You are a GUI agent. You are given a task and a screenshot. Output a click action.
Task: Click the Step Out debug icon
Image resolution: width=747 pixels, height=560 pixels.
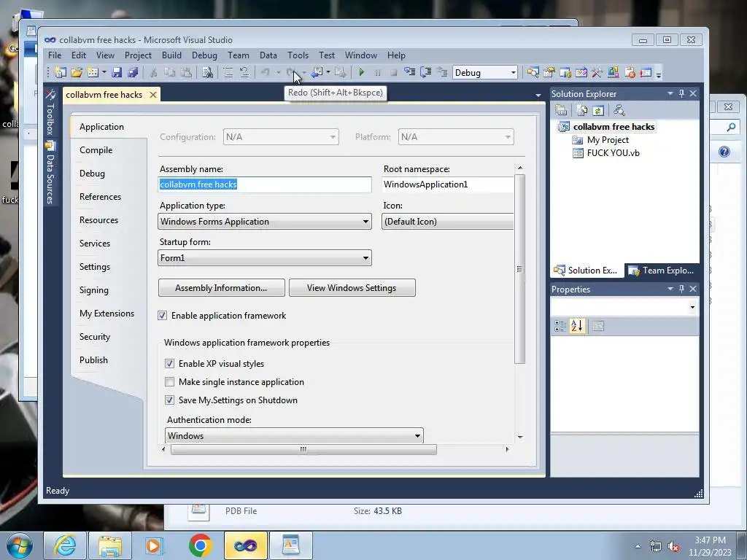[441, 72]
